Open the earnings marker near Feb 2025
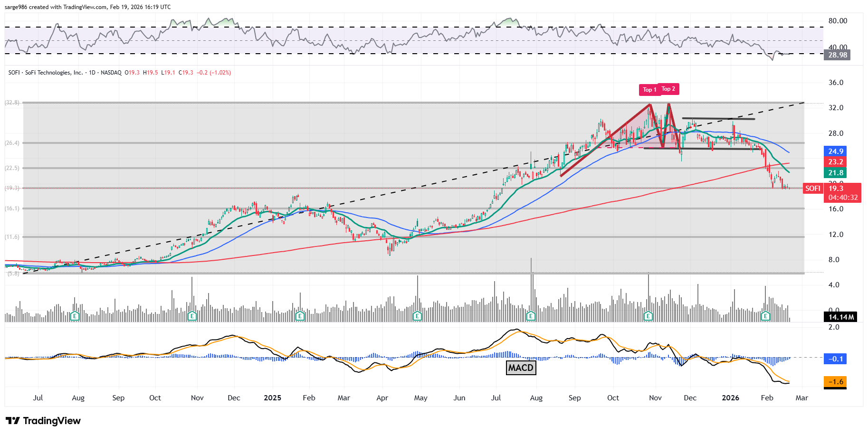The image size is (868, 435). coord(300,316)
